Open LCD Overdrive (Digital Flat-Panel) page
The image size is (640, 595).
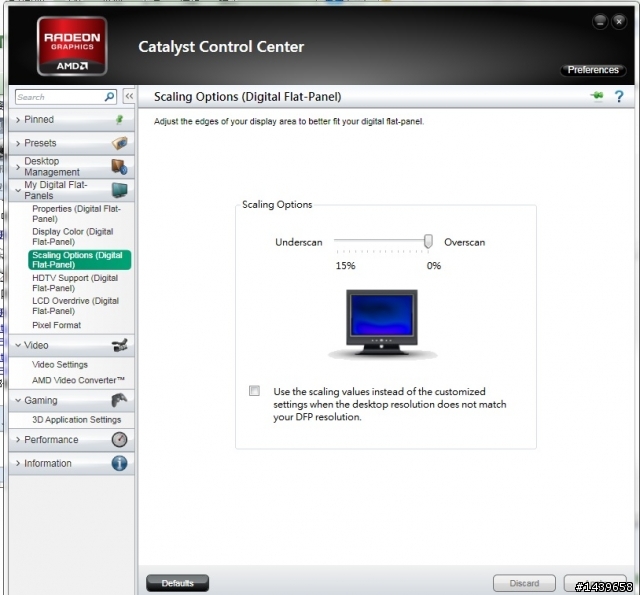point(76,306)
